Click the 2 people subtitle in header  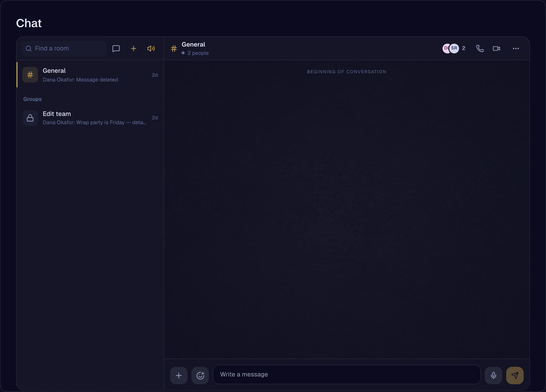coord(198,53)
